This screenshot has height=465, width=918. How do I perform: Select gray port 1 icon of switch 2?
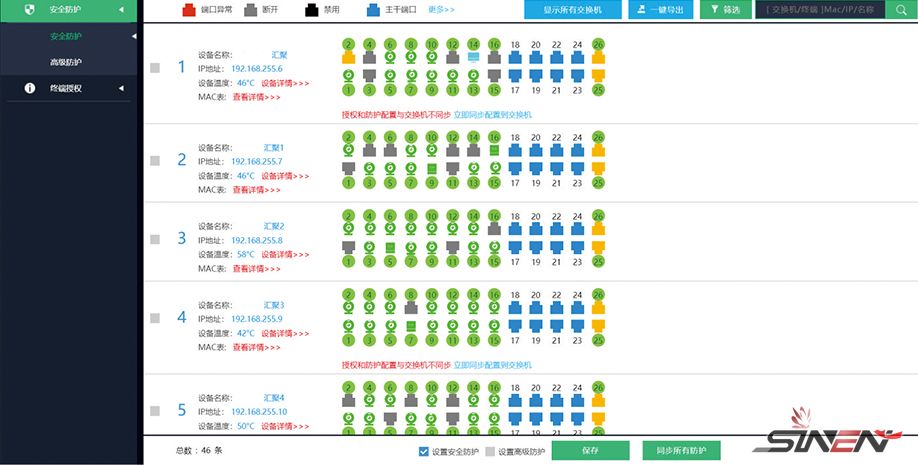pyautogui.click(x=348, y=168)
